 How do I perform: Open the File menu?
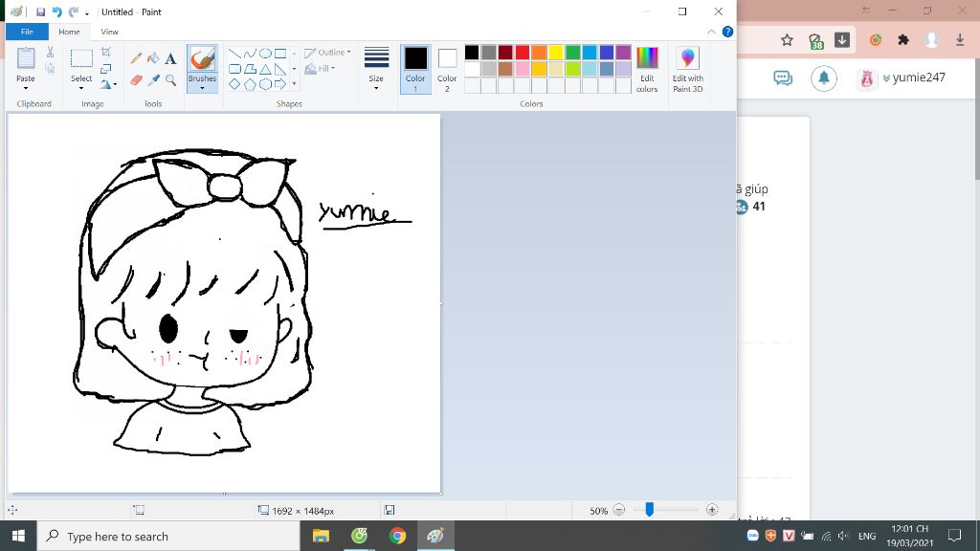(27, 32)
